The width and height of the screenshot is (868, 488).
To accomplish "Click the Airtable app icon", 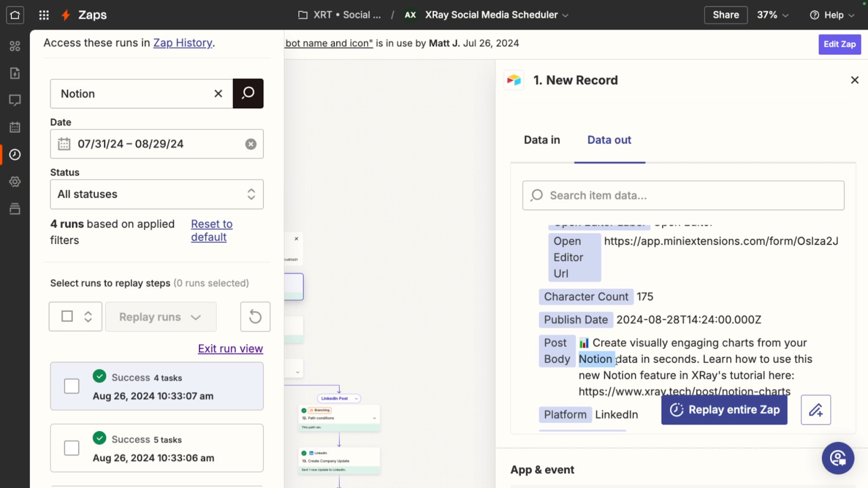I will pos(514,80).
